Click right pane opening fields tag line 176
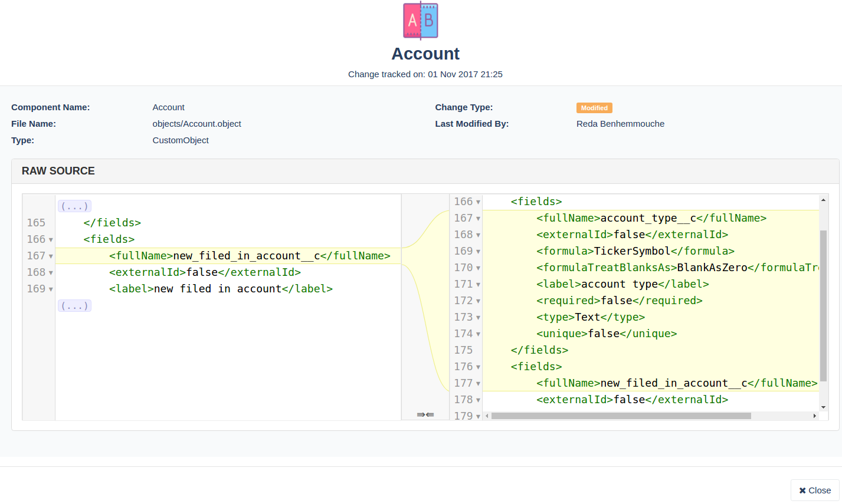The height and width of the screenshot is (504, 842). pos(536,367)
